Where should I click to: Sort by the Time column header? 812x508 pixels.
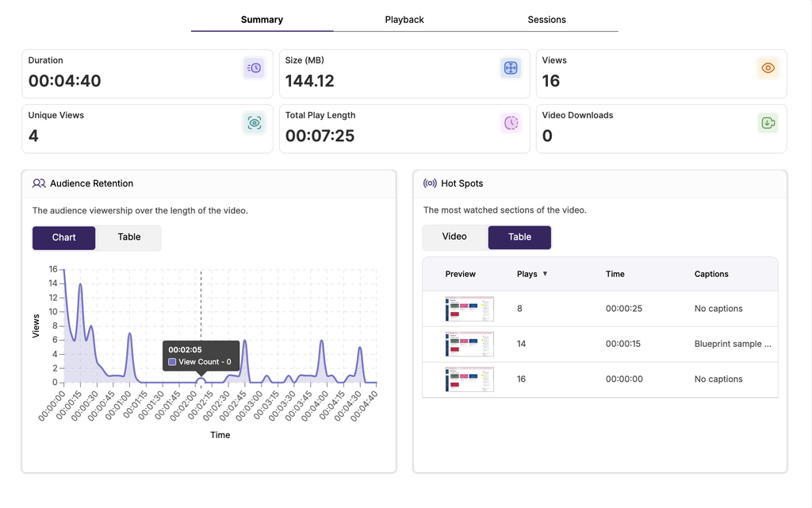pos(615,274)
